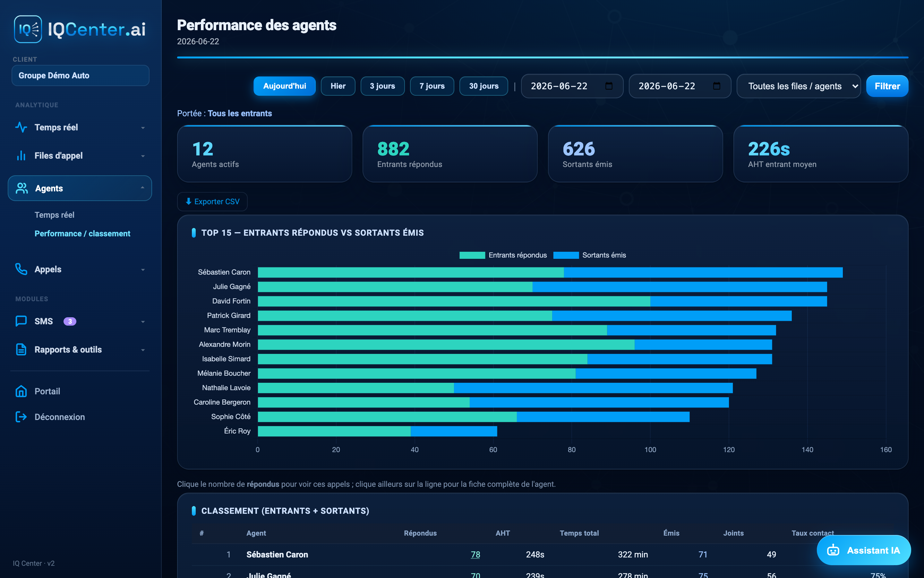924x578 pixels.
Task: Click David Fortin label in the chart
Action: 231,301
